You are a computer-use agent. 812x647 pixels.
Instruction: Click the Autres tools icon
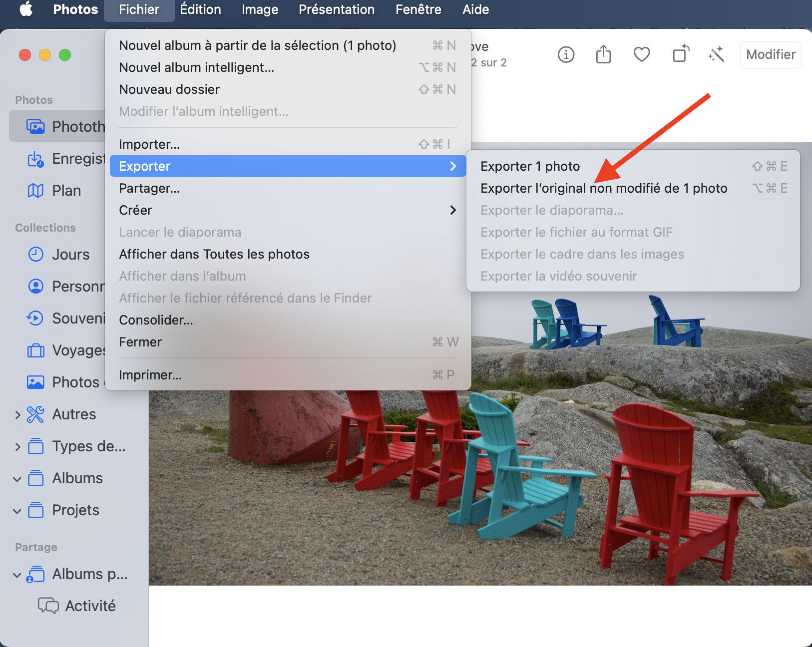[x=35, y=414]
